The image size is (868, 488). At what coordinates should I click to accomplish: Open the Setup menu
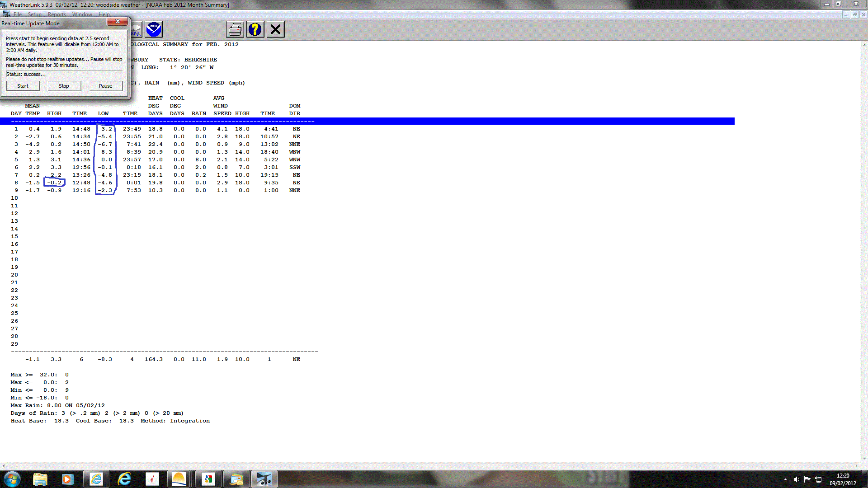tap(34, 14)
